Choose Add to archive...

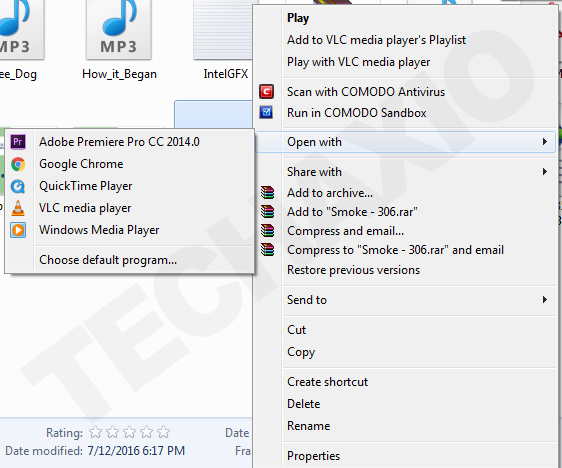click(405, 193)
